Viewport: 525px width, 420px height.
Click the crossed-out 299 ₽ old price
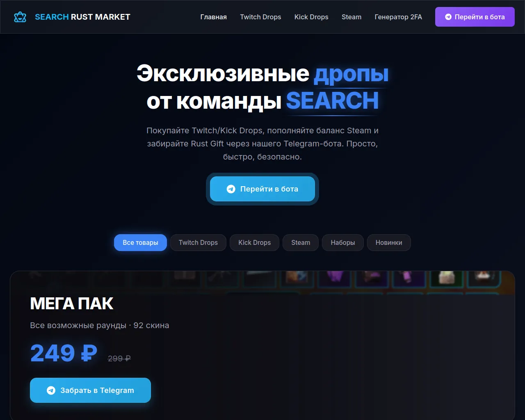coord(119,358)
